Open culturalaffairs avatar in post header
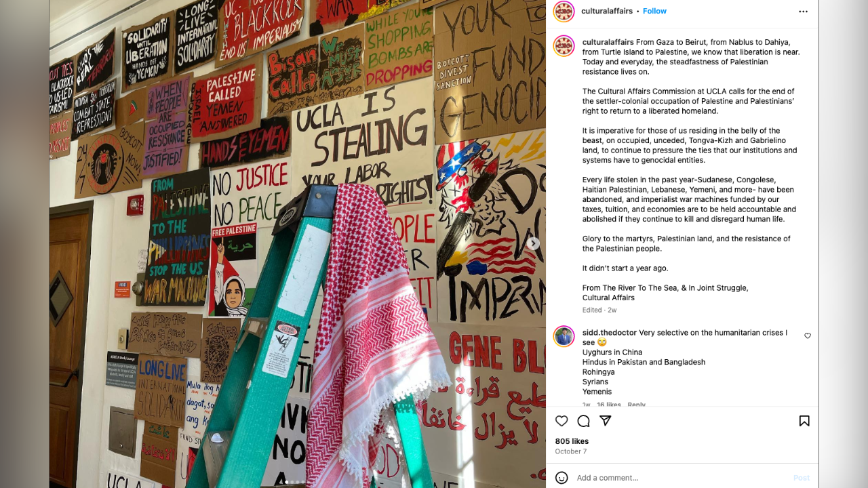This screenshot has width=868, height=488. point(564,12)
